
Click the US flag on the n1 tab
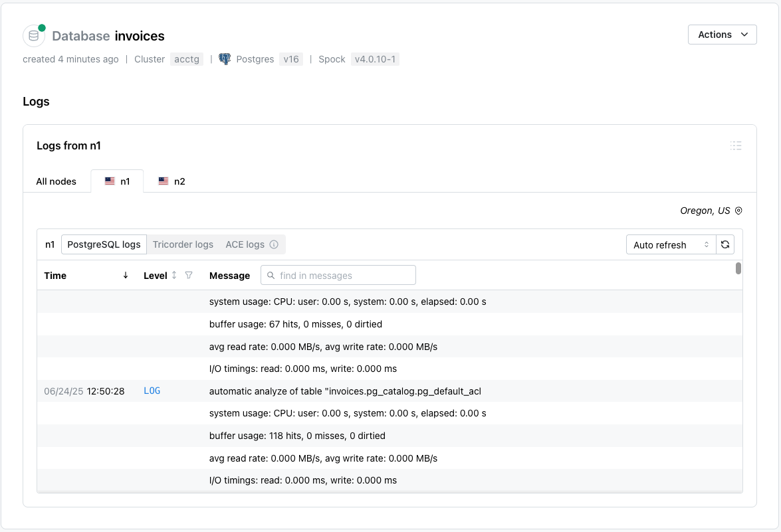click(110, 180)
